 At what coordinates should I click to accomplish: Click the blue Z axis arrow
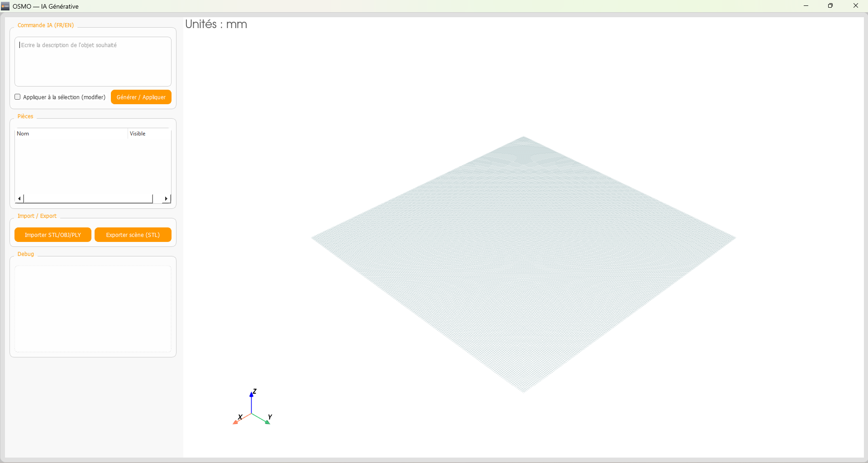[252, 395]
